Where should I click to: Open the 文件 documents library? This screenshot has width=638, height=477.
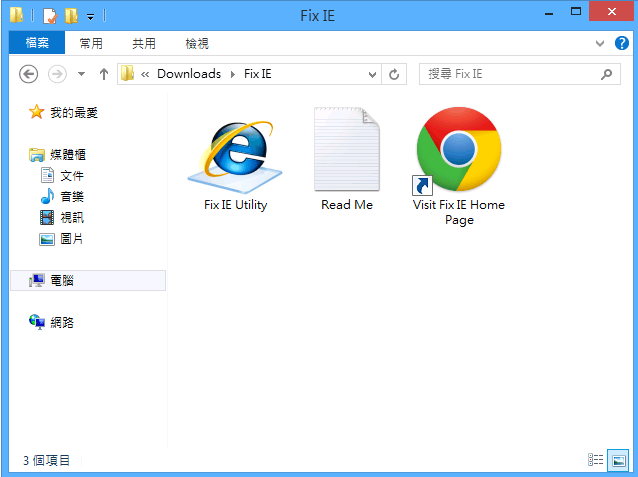coord(62,176)
